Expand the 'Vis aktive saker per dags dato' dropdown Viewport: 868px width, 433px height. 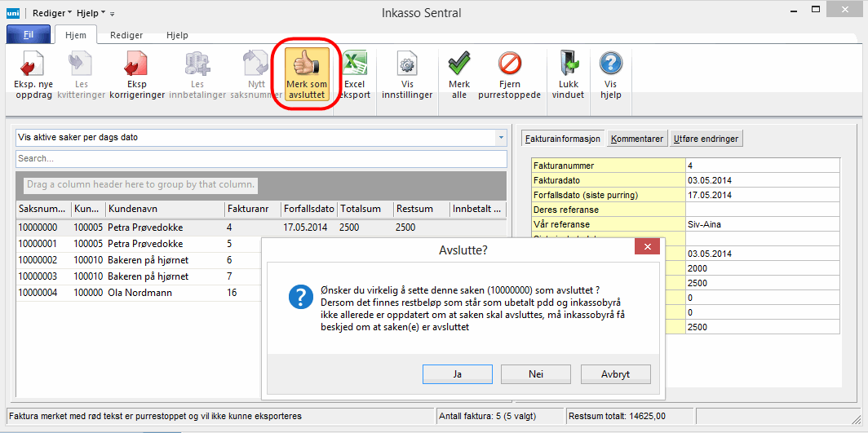pyautogui.click(x=501, y=138)
